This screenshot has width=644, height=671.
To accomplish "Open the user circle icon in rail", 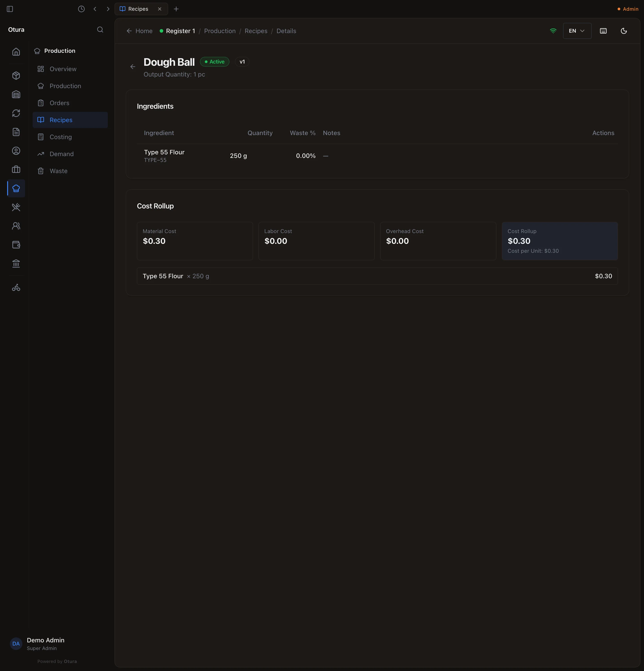I will click(x=16, y=151).
